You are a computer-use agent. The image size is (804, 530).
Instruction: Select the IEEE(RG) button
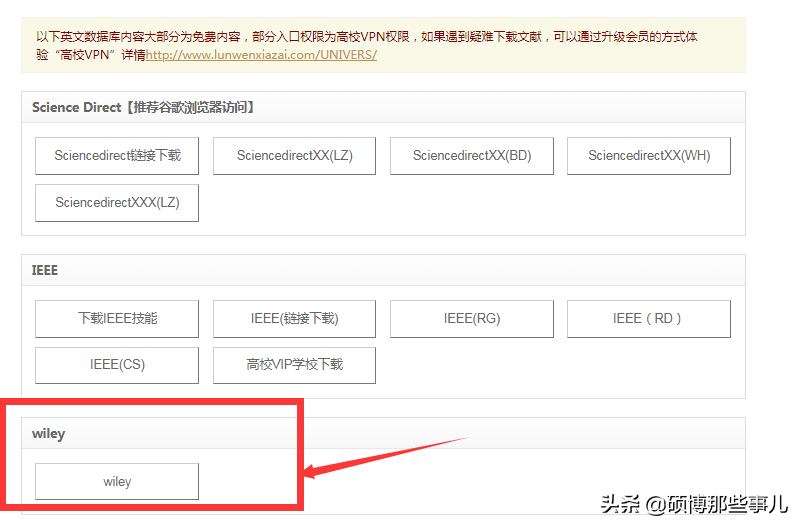pyautogui.click(x=472, y=319)
